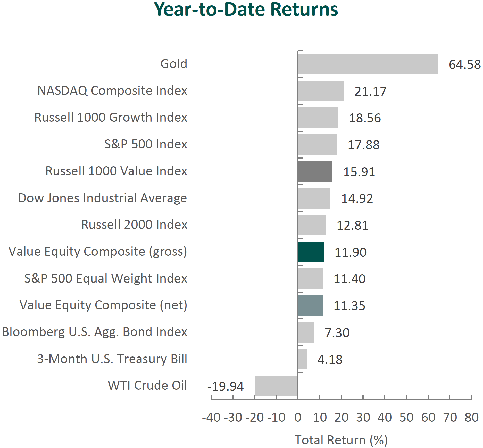Screen dimensions: 483x448
Task: Click the Total Return (%) axis title
Action: click(x=341, y=440)
